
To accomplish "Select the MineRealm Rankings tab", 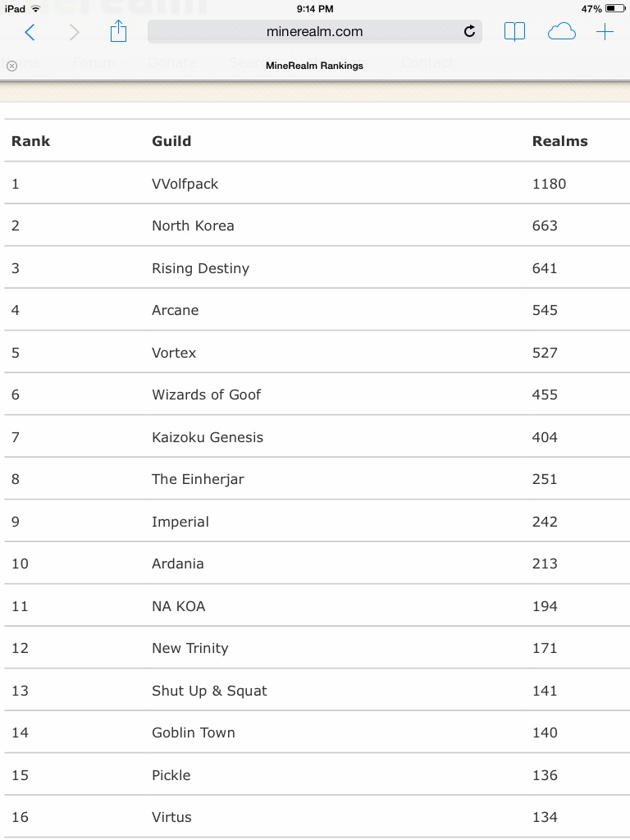I will pos(314,66).
